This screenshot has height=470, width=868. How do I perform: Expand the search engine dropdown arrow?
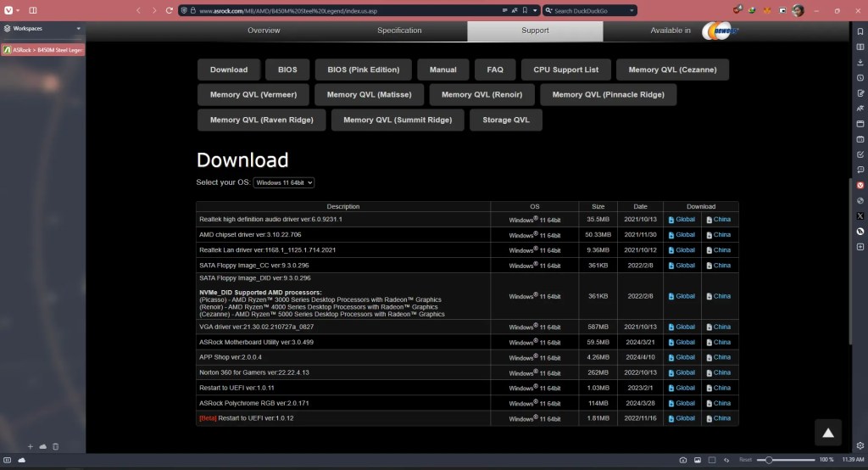[632, 10]
